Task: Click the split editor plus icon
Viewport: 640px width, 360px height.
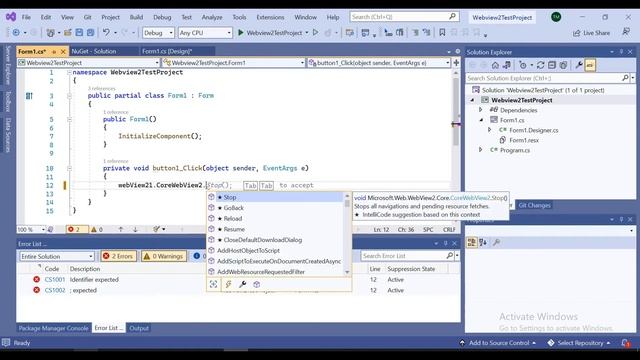Action: [456, 62]
